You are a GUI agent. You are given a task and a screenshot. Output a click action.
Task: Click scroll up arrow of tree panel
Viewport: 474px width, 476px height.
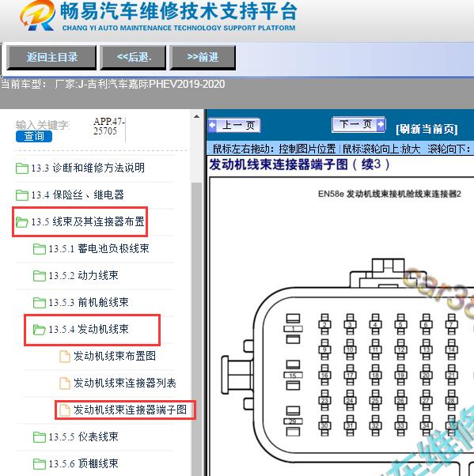point(196,116)
